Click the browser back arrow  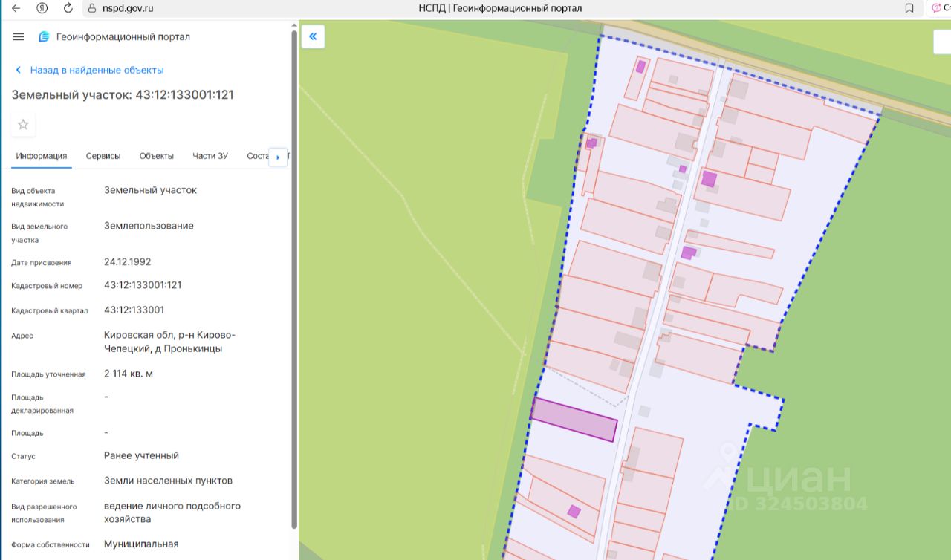point(16,8)
